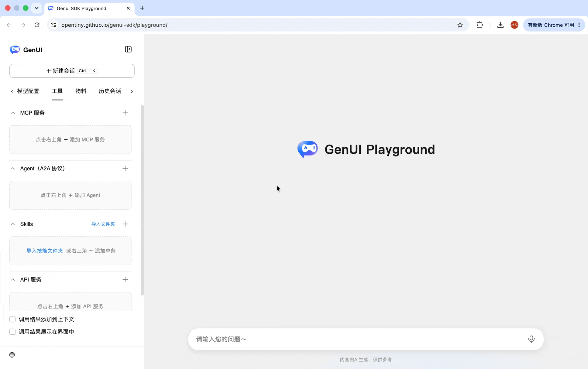View site information icon in address bar
Viewport: 588px width, 369px height.
click(x=53, y=25)
